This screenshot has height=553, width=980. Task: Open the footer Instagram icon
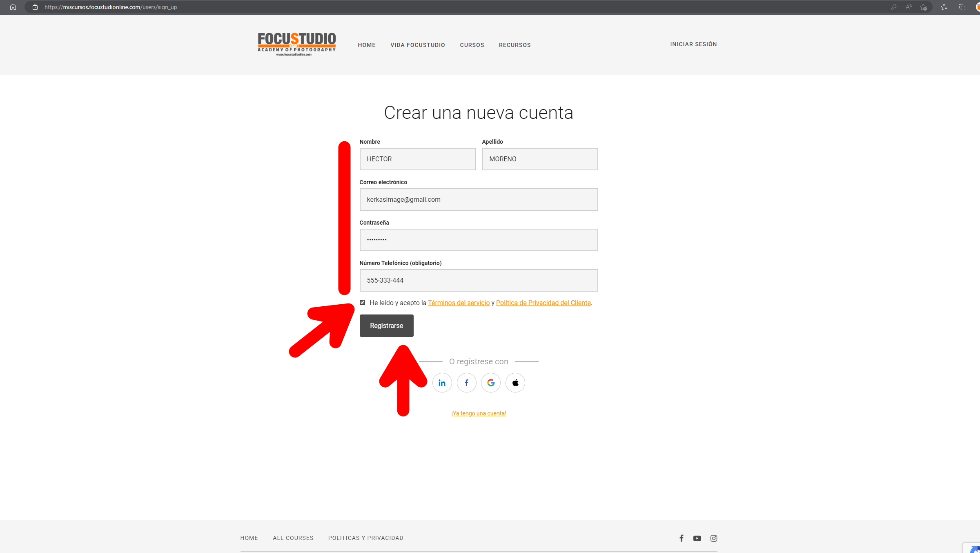coord(714,538)
